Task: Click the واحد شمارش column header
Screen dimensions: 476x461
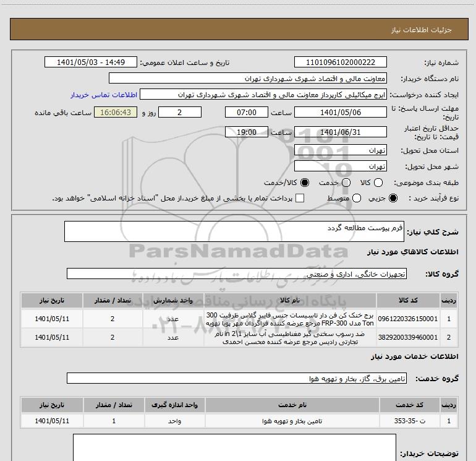Action: pyautogui.click(x=173, y=300)
